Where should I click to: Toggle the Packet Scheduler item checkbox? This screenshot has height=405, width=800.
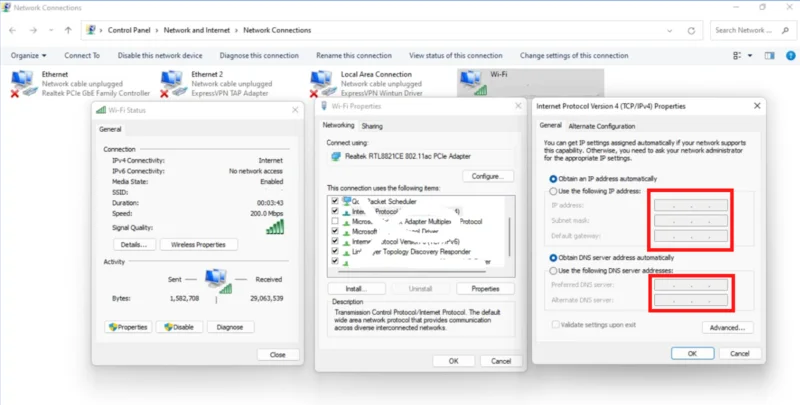[334, 200]
